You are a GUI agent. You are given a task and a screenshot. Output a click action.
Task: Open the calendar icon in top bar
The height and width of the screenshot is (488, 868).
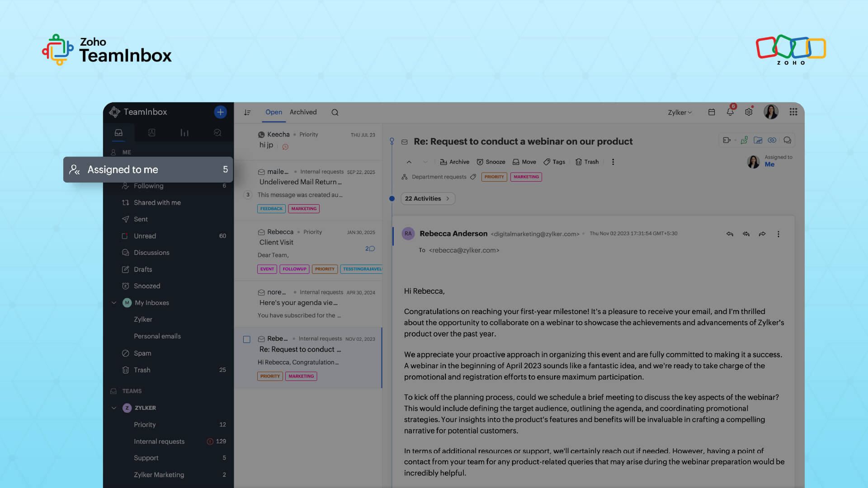point(712,112)
